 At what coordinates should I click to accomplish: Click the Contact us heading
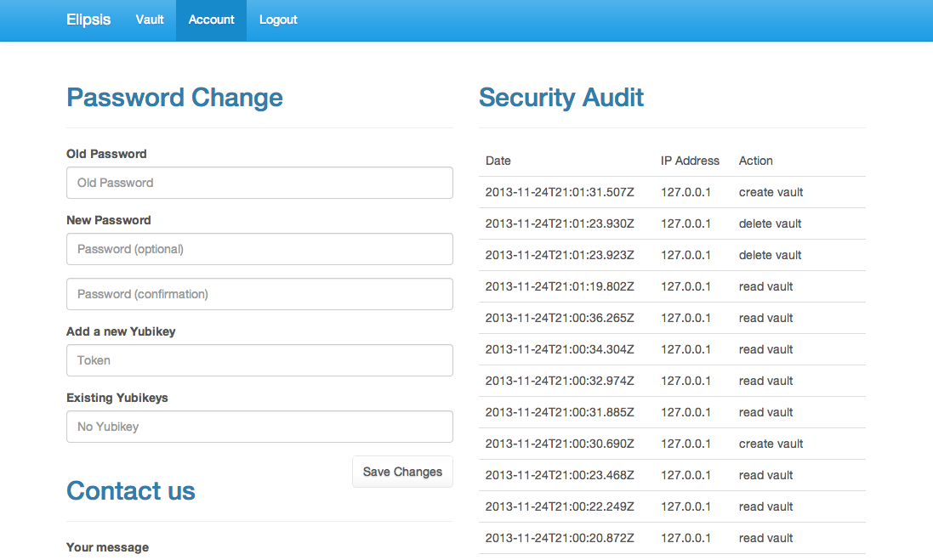coord(131,491)
